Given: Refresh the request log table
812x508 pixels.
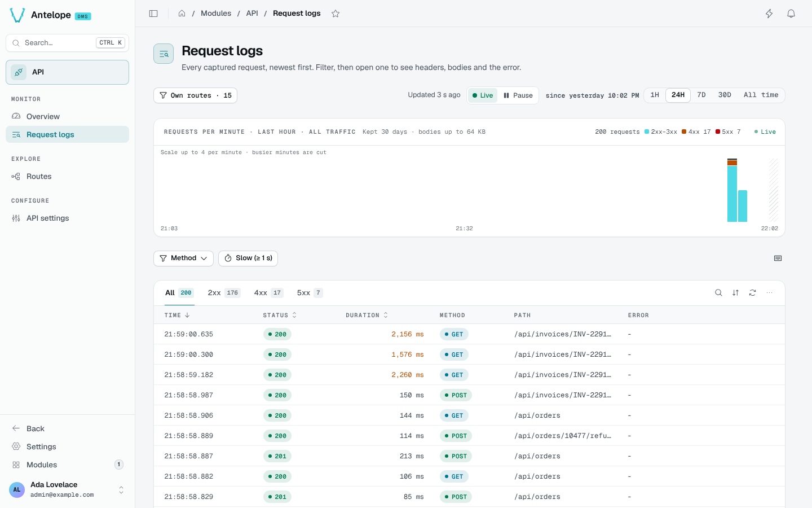Looking at the screenshot, I should point(752,293).
